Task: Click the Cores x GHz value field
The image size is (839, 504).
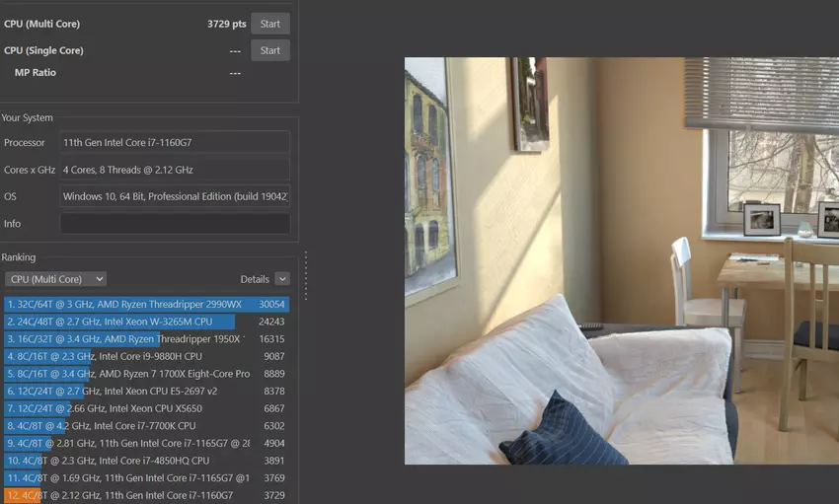Action: click(175, 170)
